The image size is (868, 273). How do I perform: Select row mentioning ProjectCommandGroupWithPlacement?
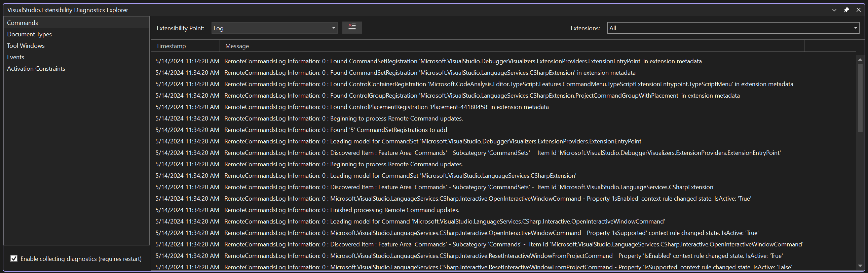click(x=503, y=96)
